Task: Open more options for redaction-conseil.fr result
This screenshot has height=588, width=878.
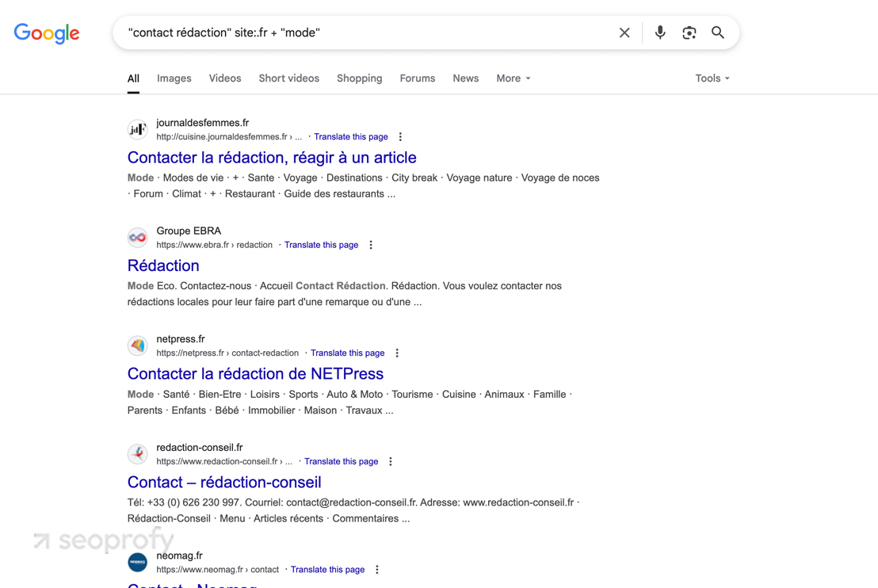Action: click(x=391, y=461)
